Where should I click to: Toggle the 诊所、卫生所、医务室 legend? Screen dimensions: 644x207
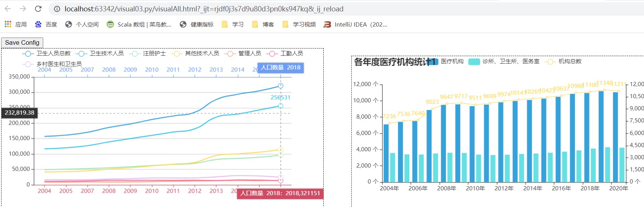coord(504,61)
